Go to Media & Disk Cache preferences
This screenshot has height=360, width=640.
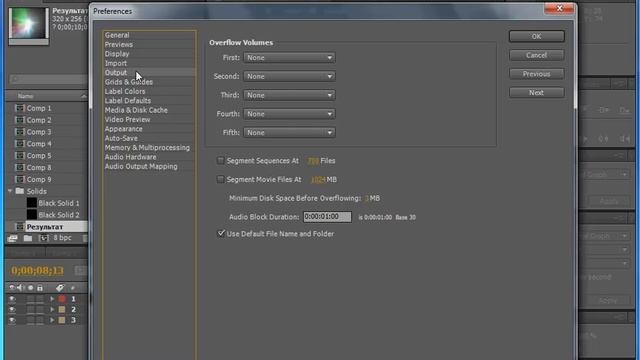click(x=136, y=110)
